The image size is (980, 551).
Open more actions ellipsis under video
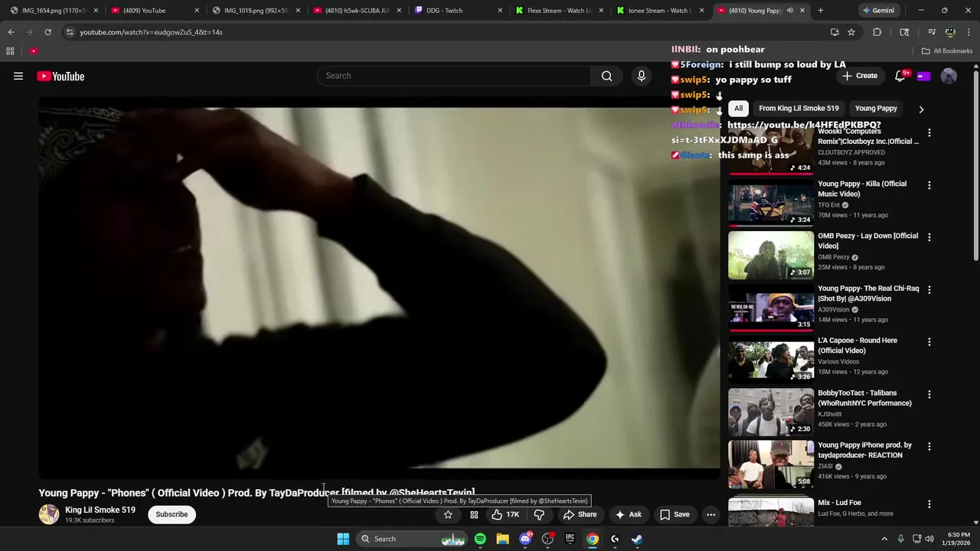coord(710,514)
